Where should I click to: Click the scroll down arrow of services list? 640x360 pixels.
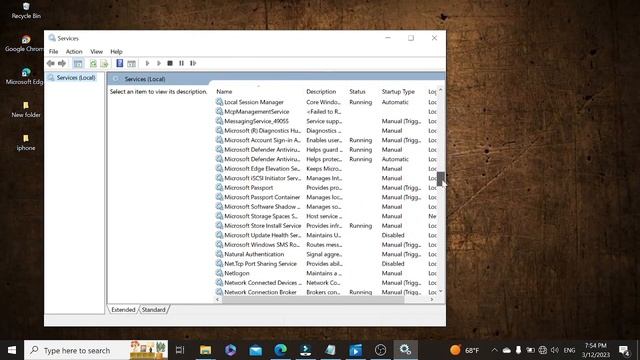(440, 291)
